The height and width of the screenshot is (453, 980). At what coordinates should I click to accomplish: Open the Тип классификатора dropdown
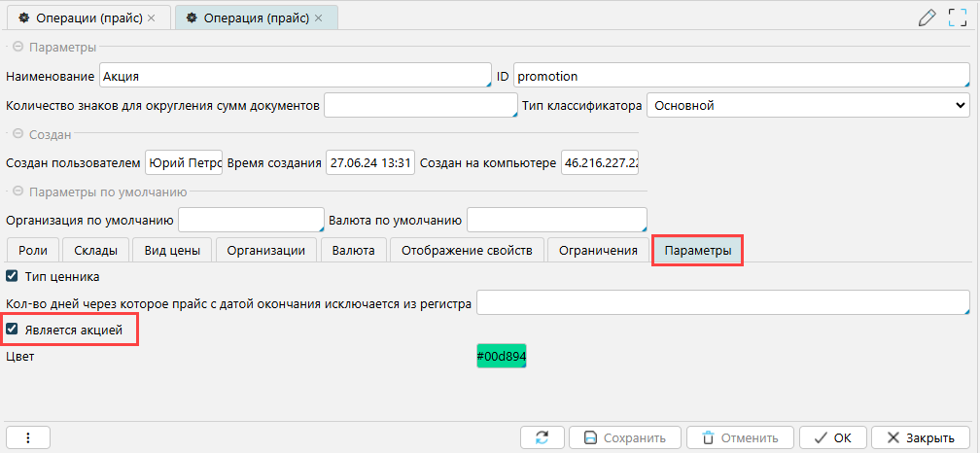(x=807, y=105)
